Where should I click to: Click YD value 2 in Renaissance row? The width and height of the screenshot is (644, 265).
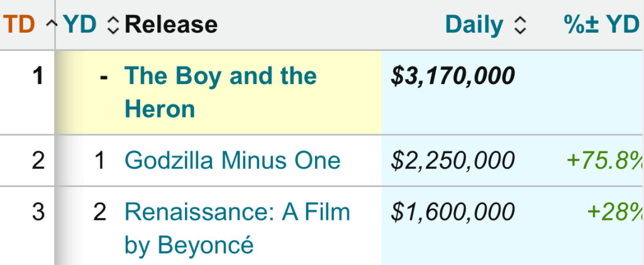click(100, 212)
